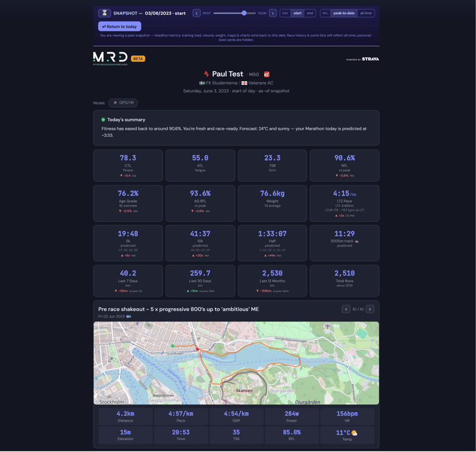Viewport: 476px width, 452px height.
Task: Open the ATL fatigue 55.0 card
Action: (200, 166)
